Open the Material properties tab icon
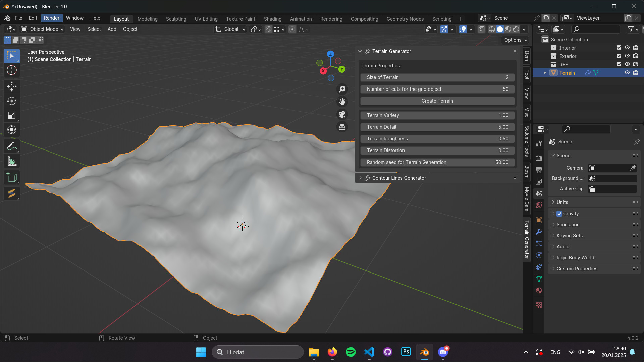 [x=539, y=290]
